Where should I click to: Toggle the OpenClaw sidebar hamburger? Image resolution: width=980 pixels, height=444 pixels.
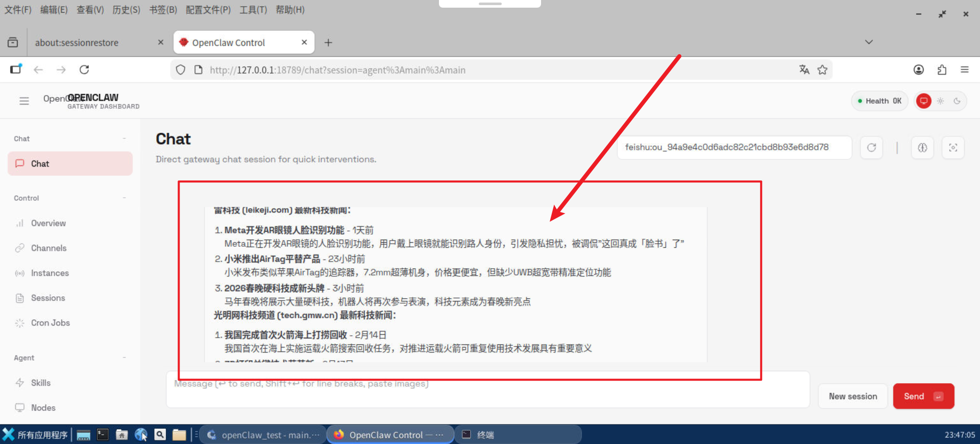(24, 101)
